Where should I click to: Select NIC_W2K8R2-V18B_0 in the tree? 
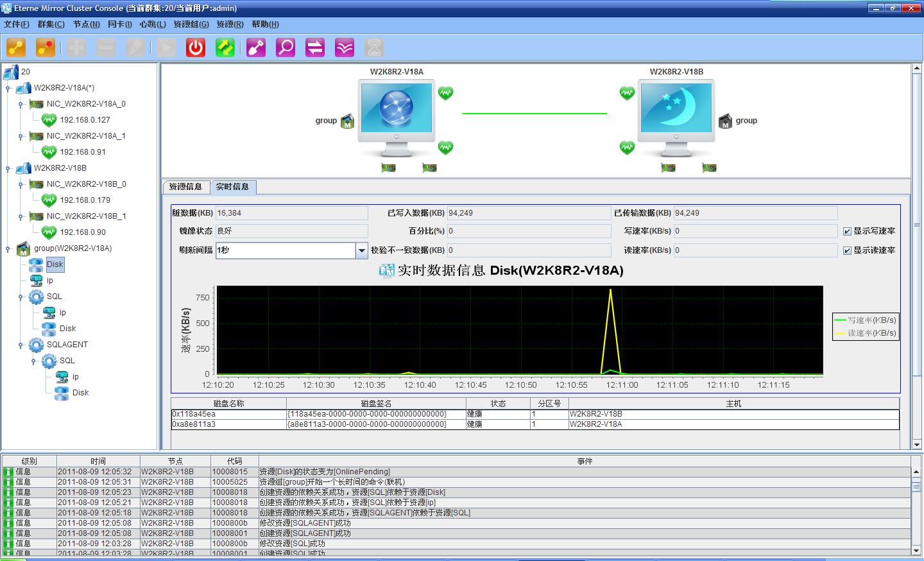[87, 184]
